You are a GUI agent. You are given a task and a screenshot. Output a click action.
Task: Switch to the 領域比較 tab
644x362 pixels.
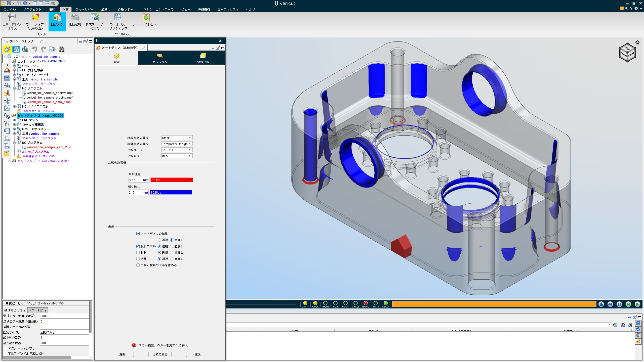(203, 58)
